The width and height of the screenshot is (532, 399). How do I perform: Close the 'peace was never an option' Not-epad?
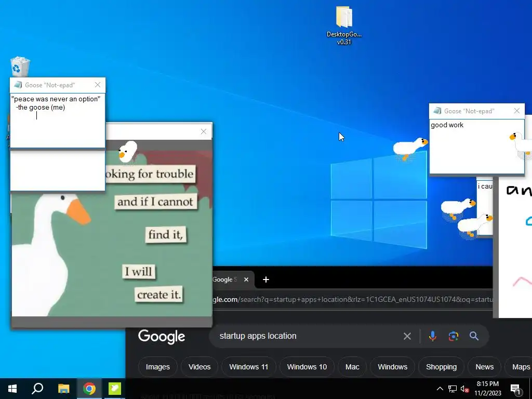point(98,85)
